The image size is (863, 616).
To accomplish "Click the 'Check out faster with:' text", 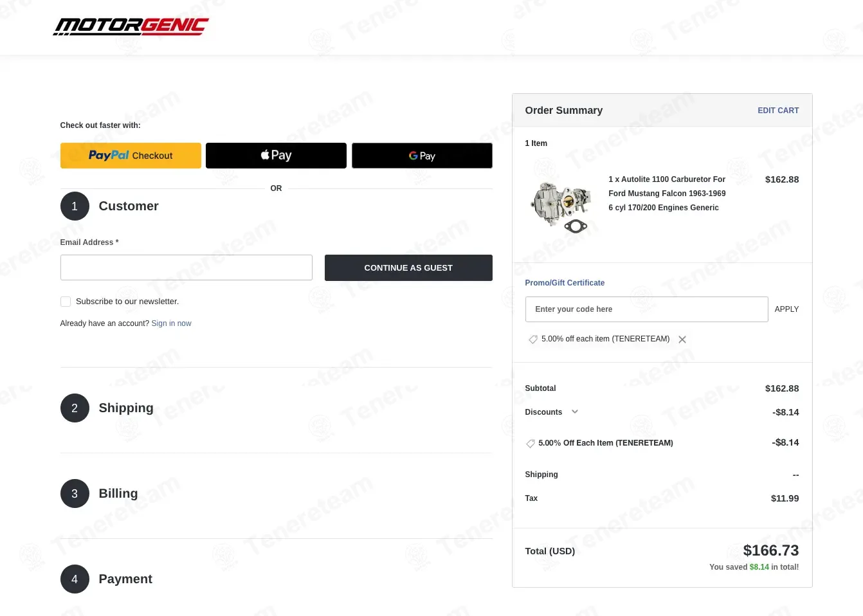I will click(x=100, y=125).
